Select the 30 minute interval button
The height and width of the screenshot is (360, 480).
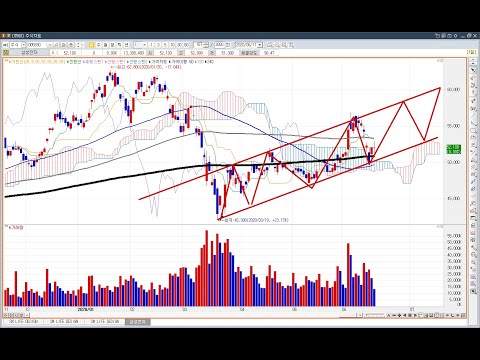click(179, 45)
